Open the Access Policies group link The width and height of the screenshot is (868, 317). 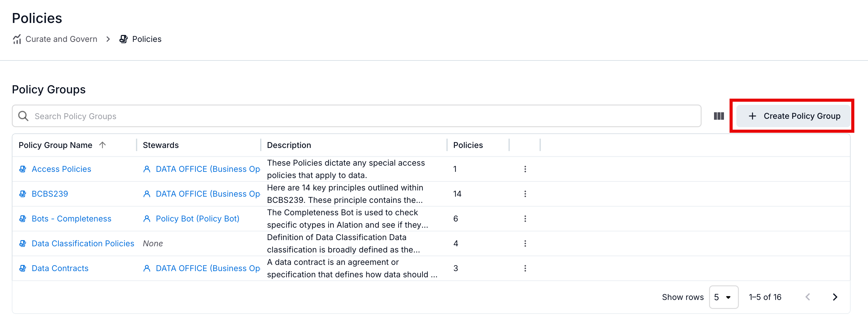(61, 169)
